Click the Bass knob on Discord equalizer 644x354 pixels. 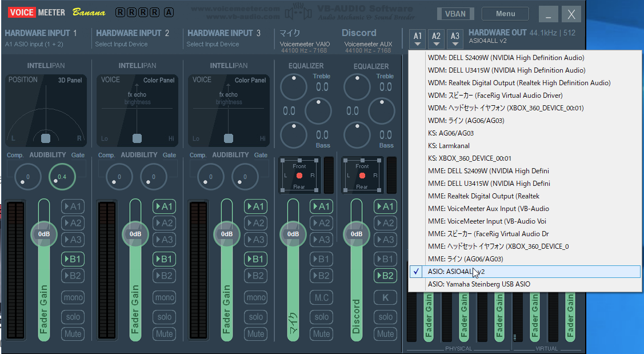click(x=357, y=135)
